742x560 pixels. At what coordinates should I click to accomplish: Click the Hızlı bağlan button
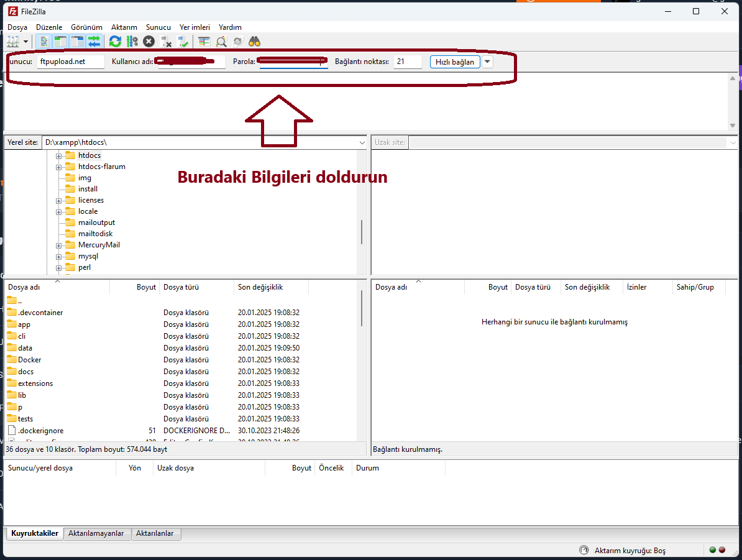pos(455,62)
